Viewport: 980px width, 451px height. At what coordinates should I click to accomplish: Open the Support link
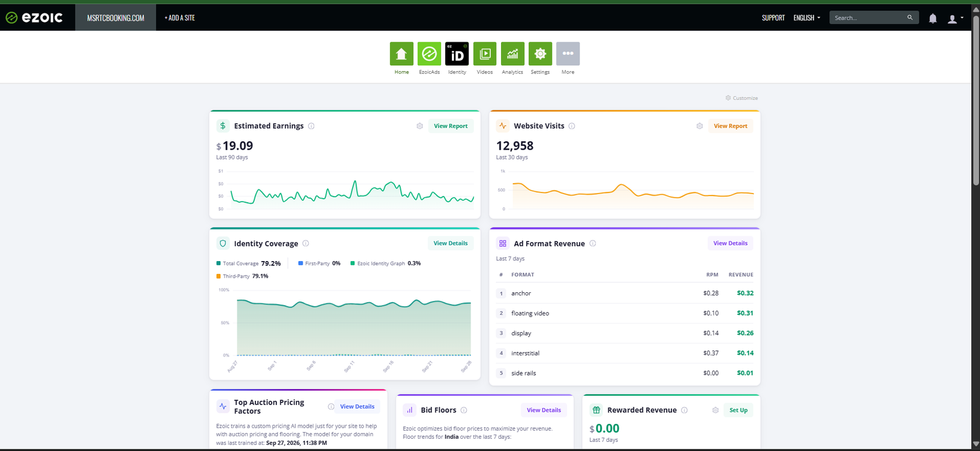[x=773, y=18]
